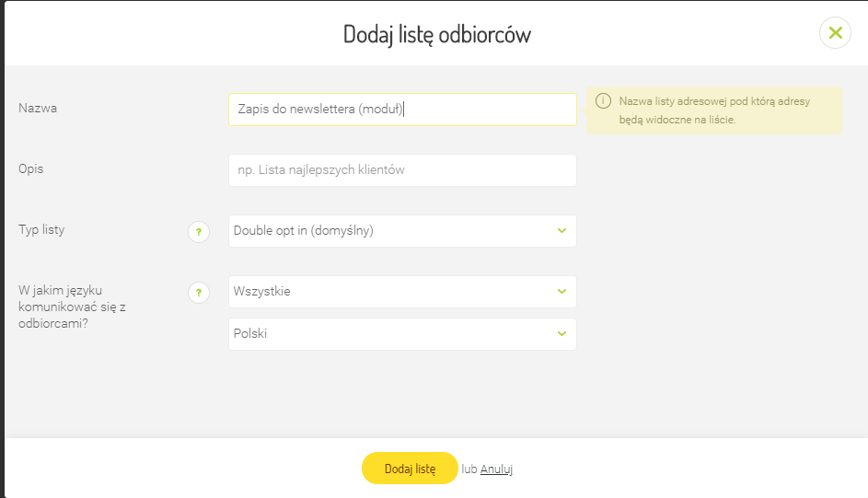Click the Typ listy label text

pos(41,230)
